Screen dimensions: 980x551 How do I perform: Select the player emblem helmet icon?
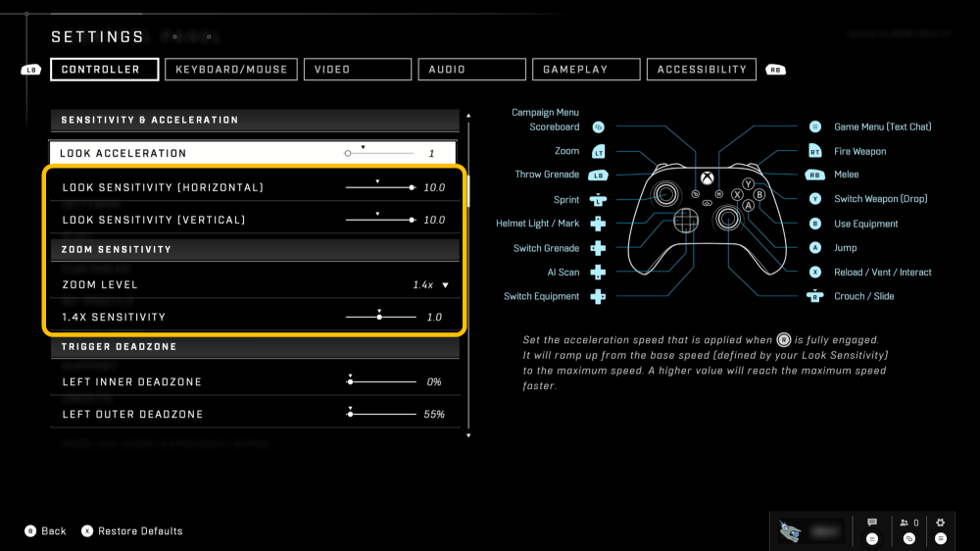tap(790, 530)
